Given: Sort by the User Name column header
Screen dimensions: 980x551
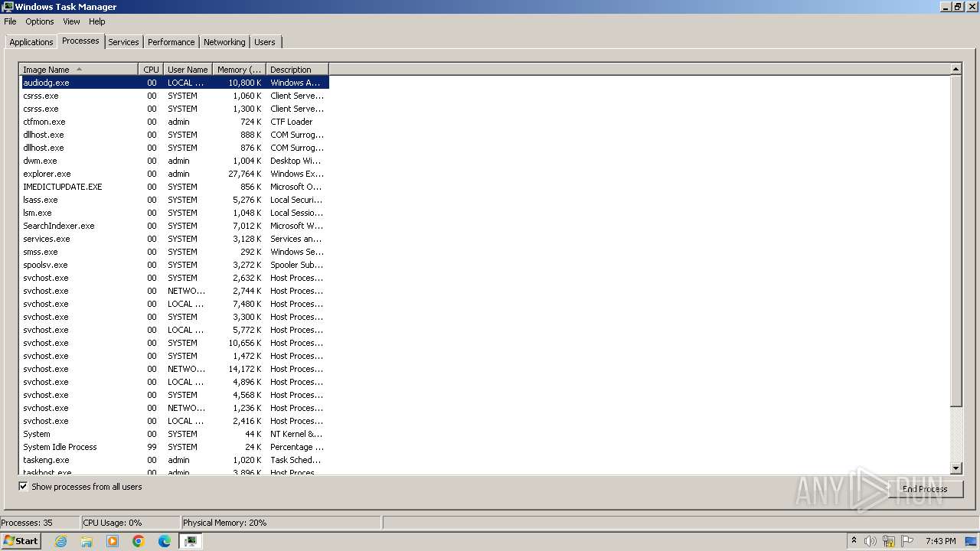Looking at the screenshot, I should click(x=188, y=70).
